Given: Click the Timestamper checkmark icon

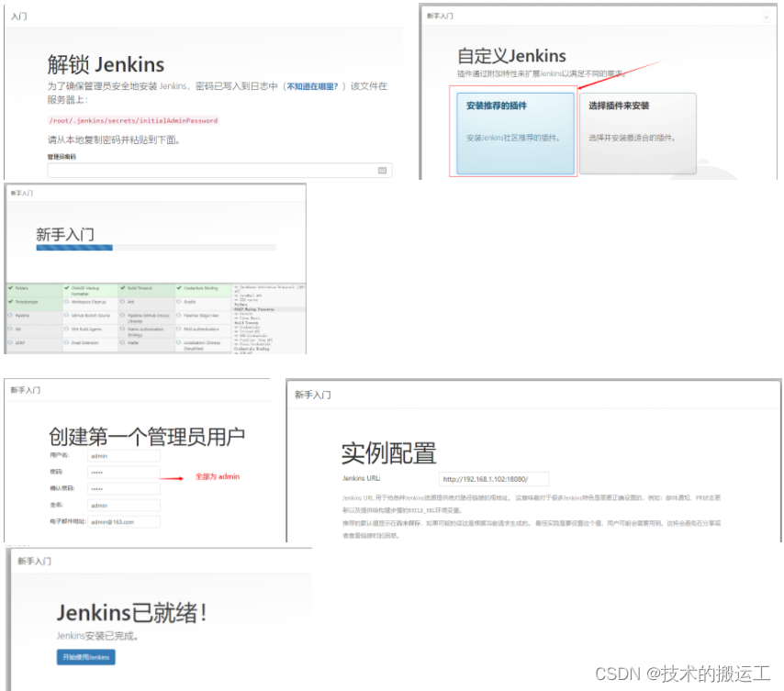Looking at the screenshot, I should (10, 302).
